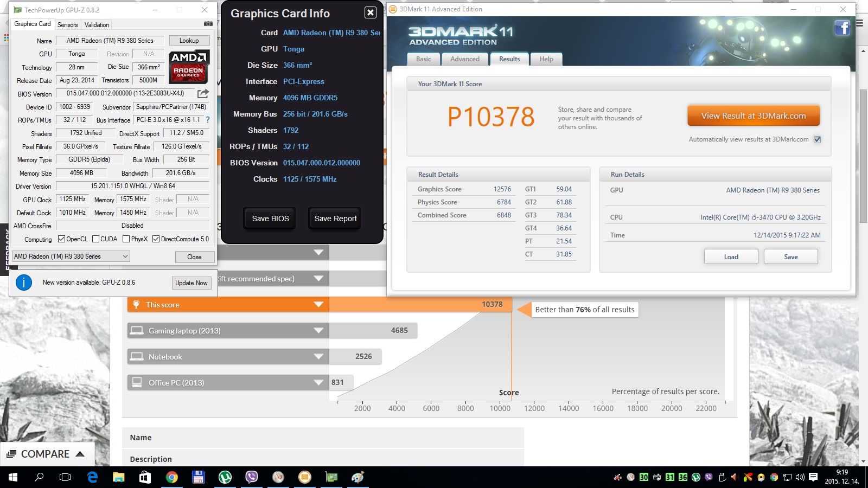Image resolution: width=868 pixels, height=488 pixels.
Task: Click the orange 3DMark 11 taskbar icon
Action: point(305,477)
